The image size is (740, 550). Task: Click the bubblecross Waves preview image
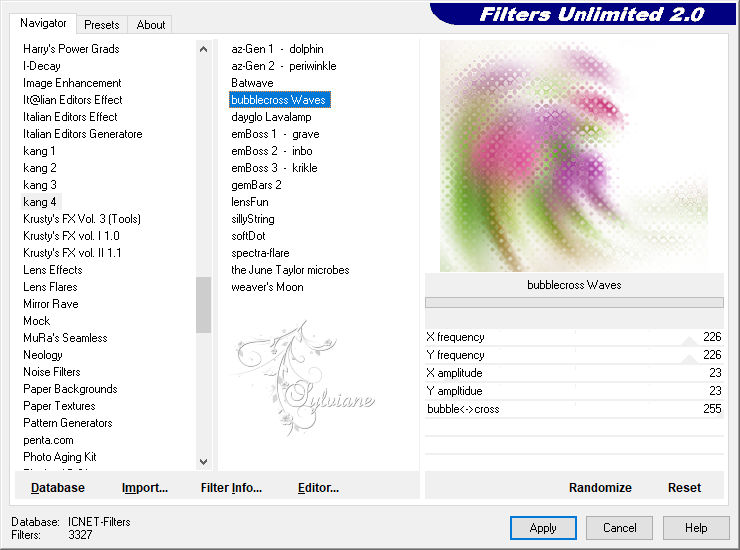(x=573, y=156)
